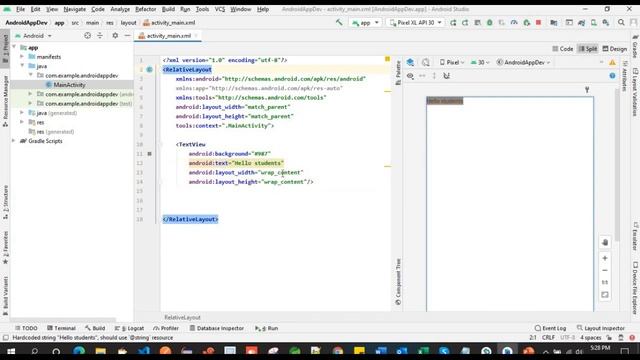Click the Clear Constraints icon in design toolbar
640x360 pixels.
coord(447,76)
